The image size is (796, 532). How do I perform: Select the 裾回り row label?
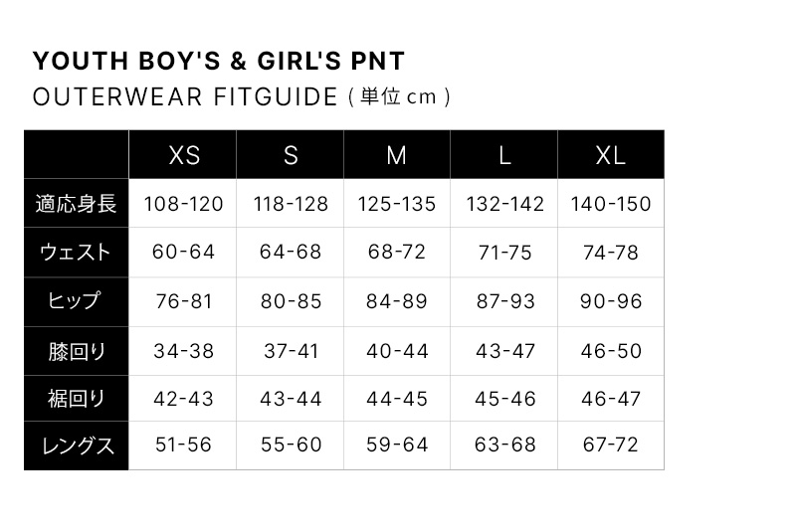(x=77, y=399)
